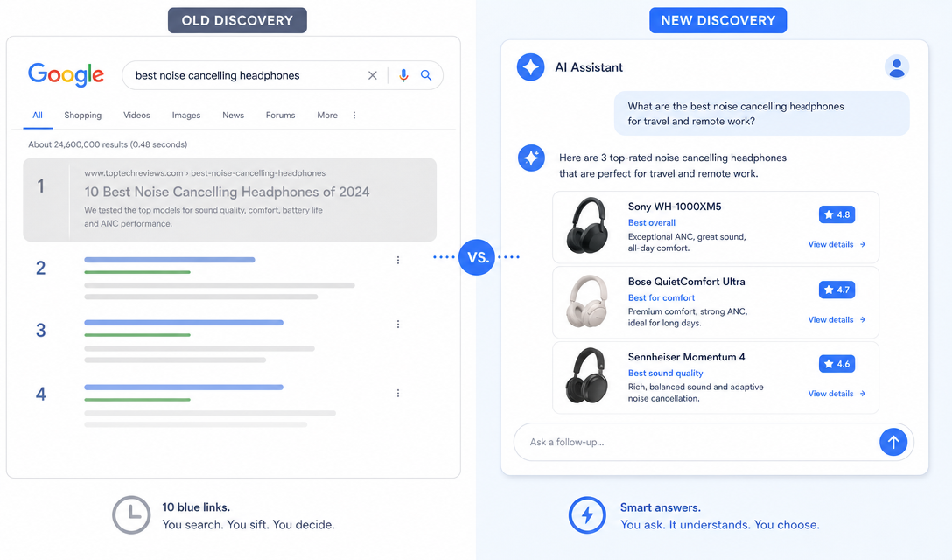Click the Best overall tag
This screenshot has width=952, height=560.
pyautogui.click(x=652, y=223)
